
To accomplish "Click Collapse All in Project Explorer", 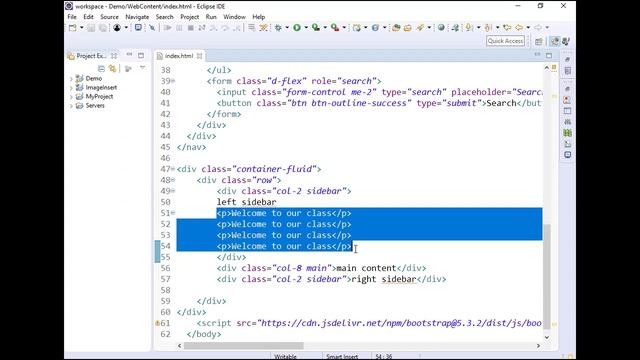I will (x=101, y=69).
